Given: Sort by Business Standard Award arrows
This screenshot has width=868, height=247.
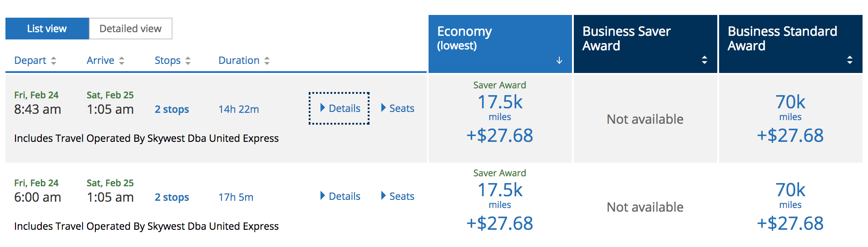Looking at the screenshot, I should point(850,60).
